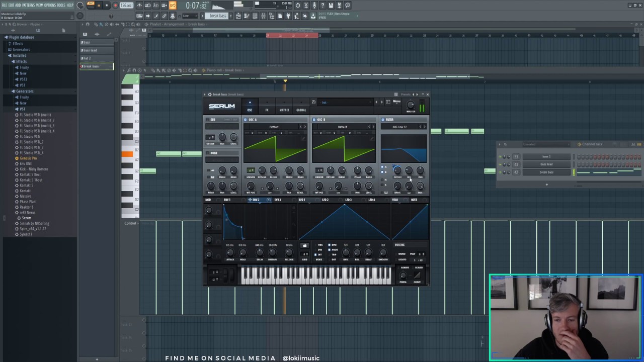Click Serum next preset arrow

(x=381, y=102)
